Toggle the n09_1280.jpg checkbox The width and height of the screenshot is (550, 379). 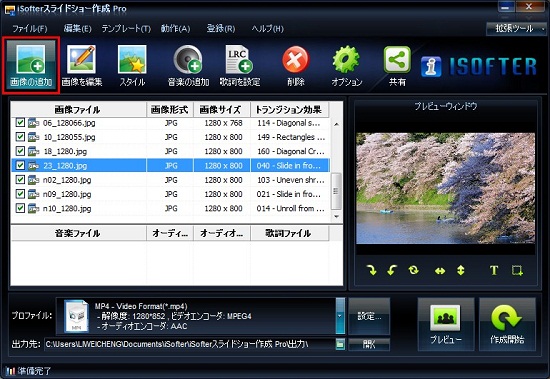pyautogui.click(x=20, y=194)
